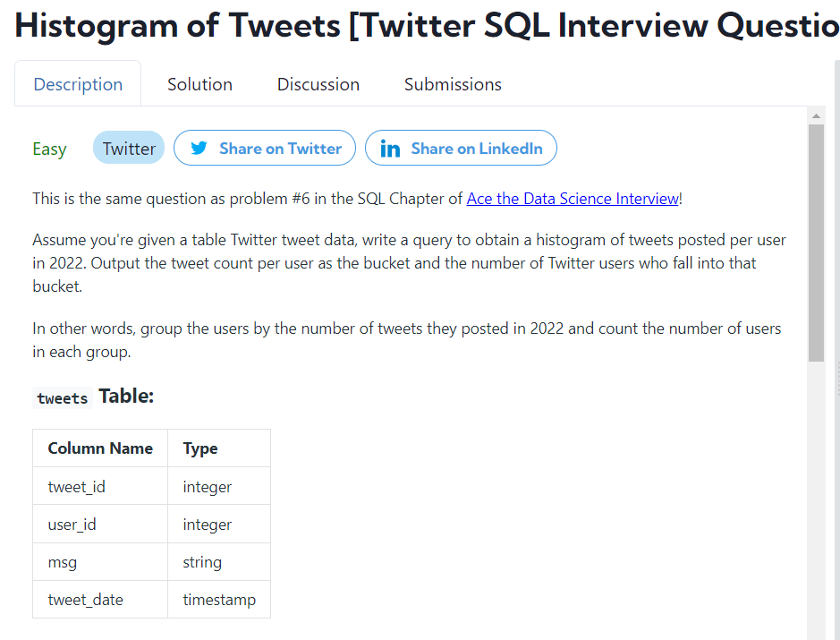The width and height of the screenshot is (840, 640).
Task: Click the tweet_date cell in the table
Action: [x=100, y=599]
